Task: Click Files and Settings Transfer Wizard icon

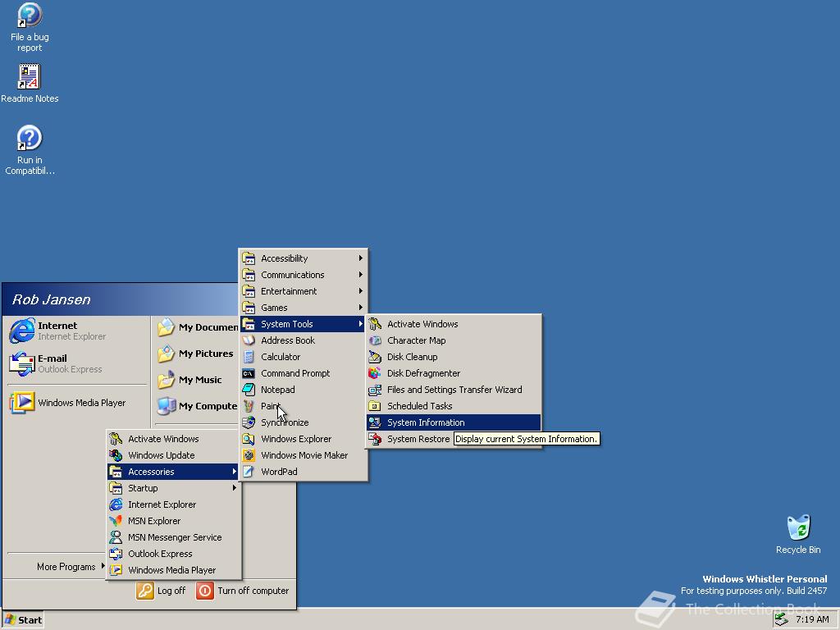Action: coord(375,390)
